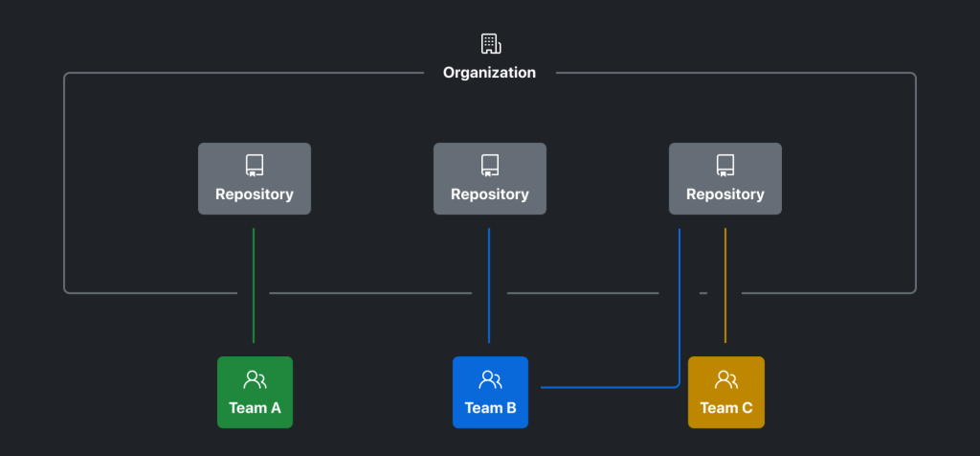The width and height of the screenshot is (980, 456).
Task: Select "Repository" label of box connected solely to Team B
Action: coord(490,194)
